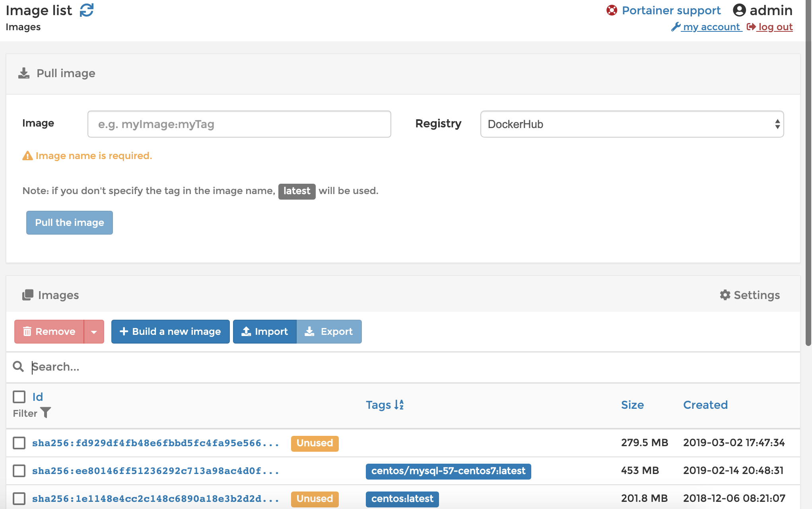The image size is (812, 509).
Task: Sort images by Created column
Action: point(705,405)
